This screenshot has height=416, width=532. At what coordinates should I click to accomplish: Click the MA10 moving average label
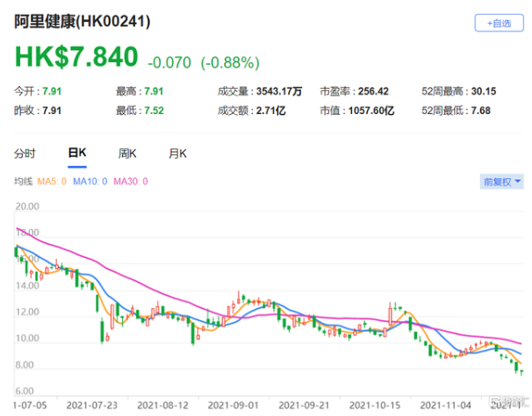[x=90, y=182]
